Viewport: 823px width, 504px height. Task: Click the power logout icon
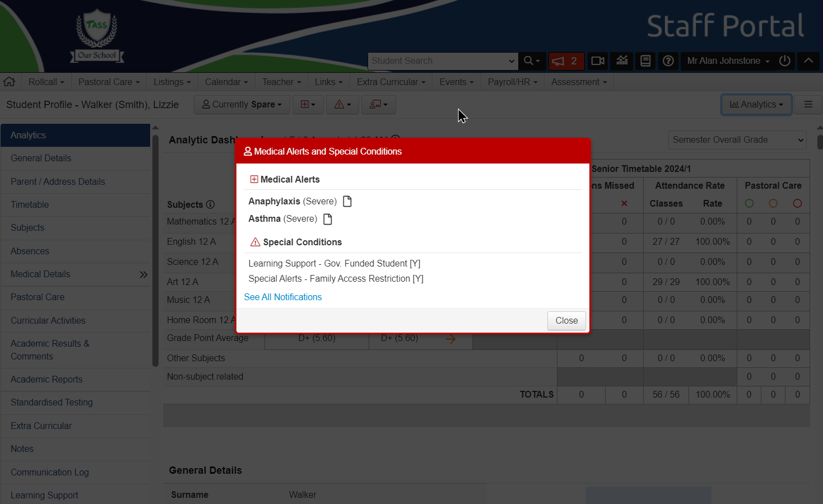pyautogui.click(x=785, y=61)
